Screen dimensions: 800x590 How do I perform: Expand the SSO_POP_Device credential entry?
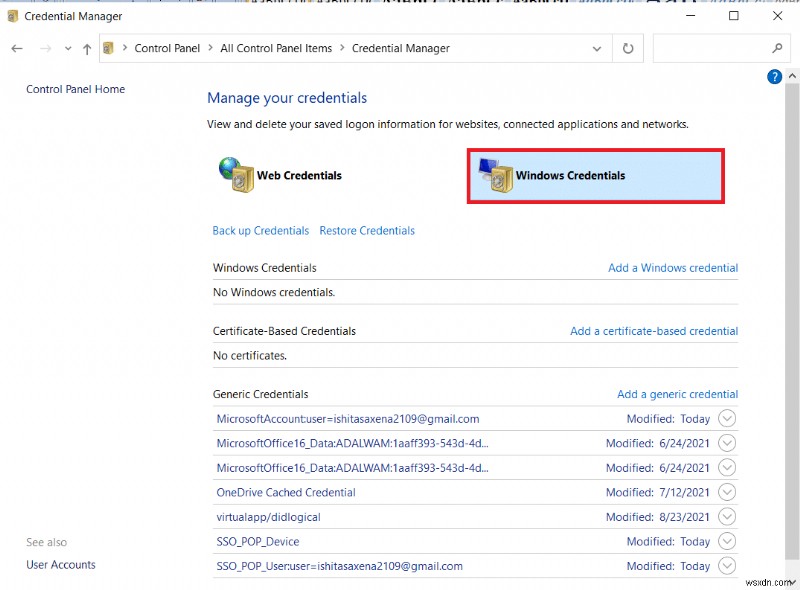point(727,541)
